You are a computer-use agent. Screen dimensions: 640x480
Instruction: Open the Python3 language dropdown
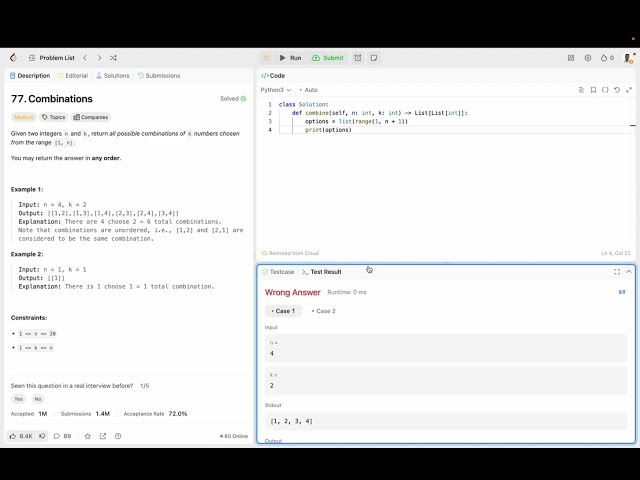click(276, 90)
